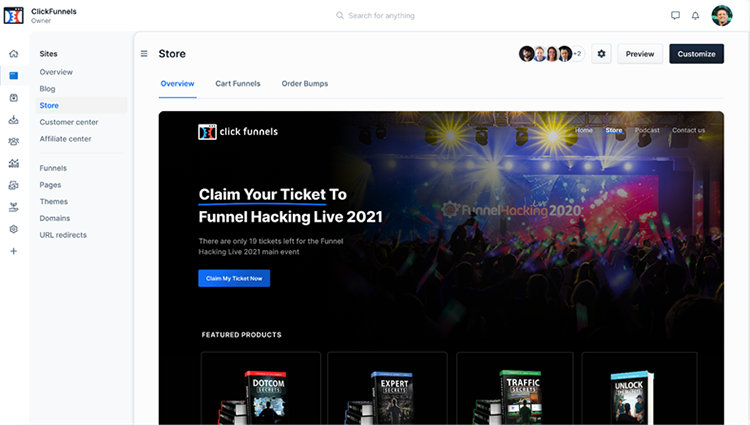The height and width of the screenshot is (425, 750).
Task: Click the plus icon in left rail
Action: (14, 251)
